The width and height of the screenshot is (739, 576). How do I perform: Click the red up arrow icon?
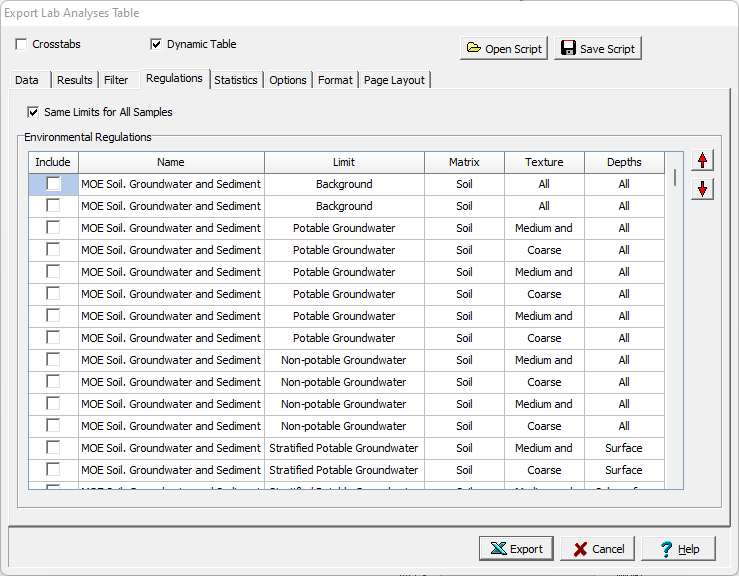[x=702, y=160]
